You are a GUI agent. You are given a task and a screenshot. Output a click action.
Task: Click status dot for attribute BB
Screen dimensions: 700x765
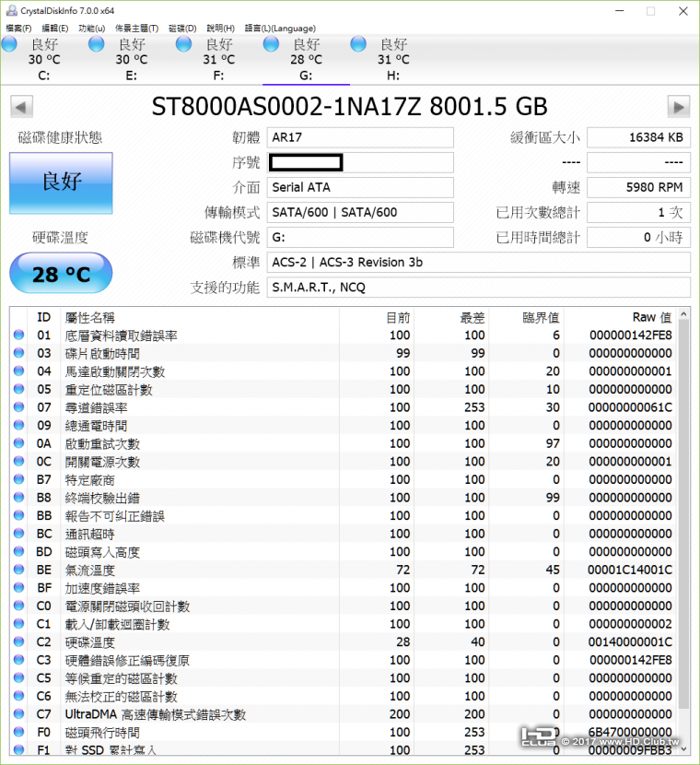click(x=19, y=515)
